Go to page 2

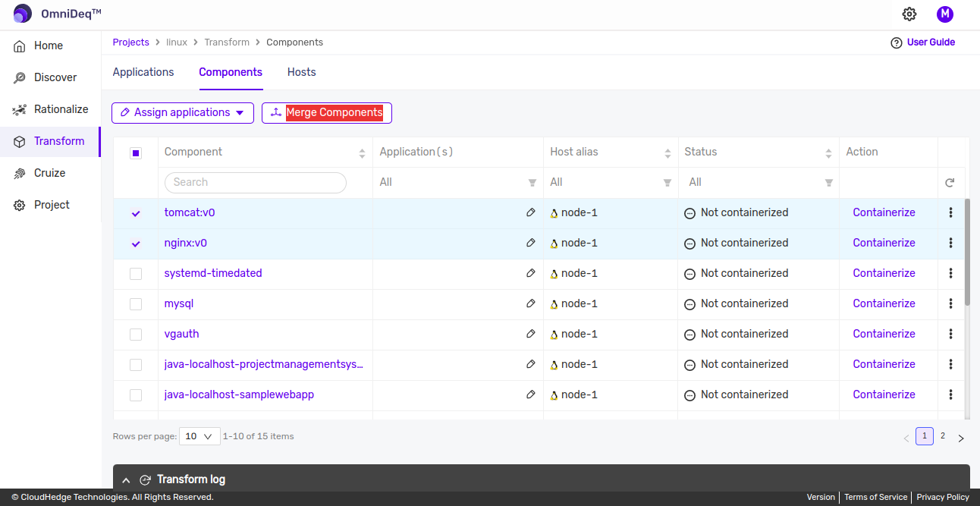[943, 436]
